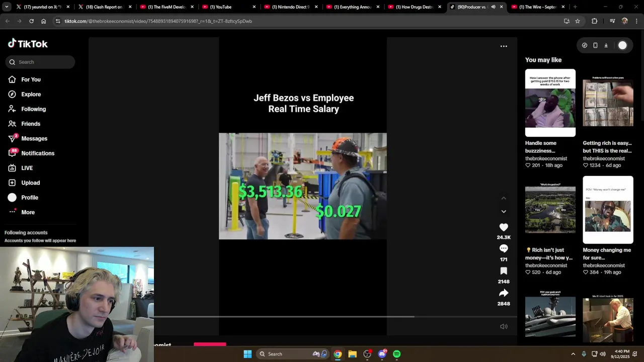Screen dimensions: 644x362
Task: Toggle the video's mute speaker icon
Action: pyautogui.click(x=504, y=327)
